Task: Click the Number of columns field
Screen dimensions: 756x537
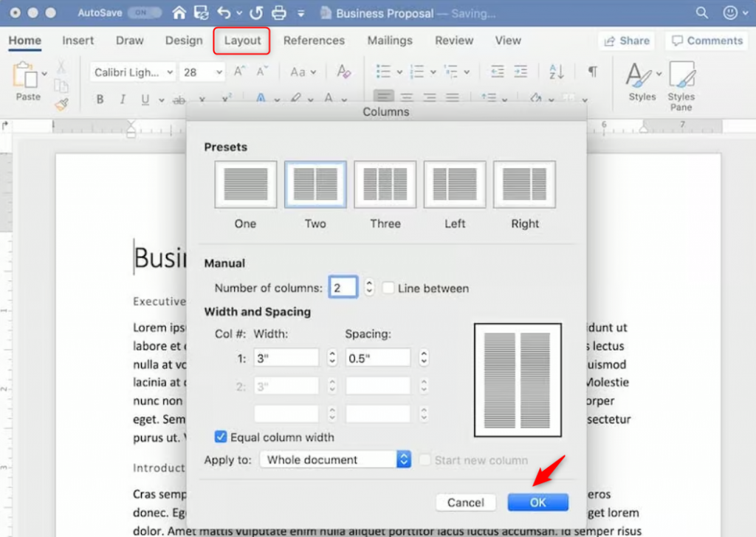Action: (343, 288)
